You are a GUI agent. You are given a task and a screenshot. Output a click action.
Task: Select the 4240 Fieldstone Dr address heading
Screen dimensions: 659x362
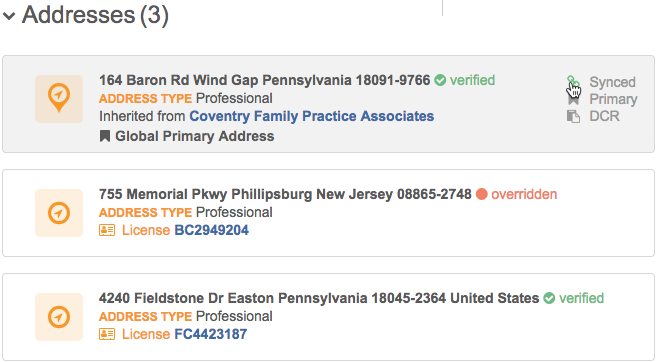click(x=319, y=298)
